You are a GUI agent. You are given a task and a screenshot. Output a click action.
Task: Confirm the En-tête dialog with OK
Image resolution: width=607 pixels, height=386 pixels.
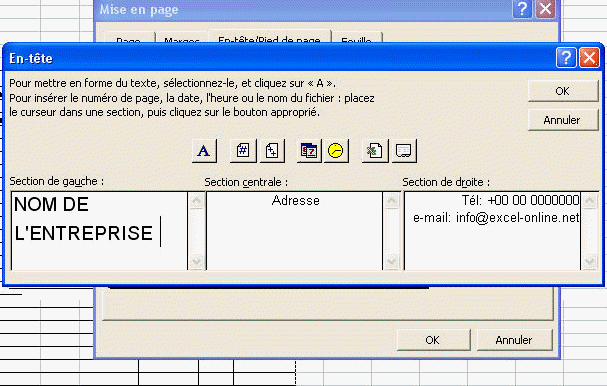point(563,91)
